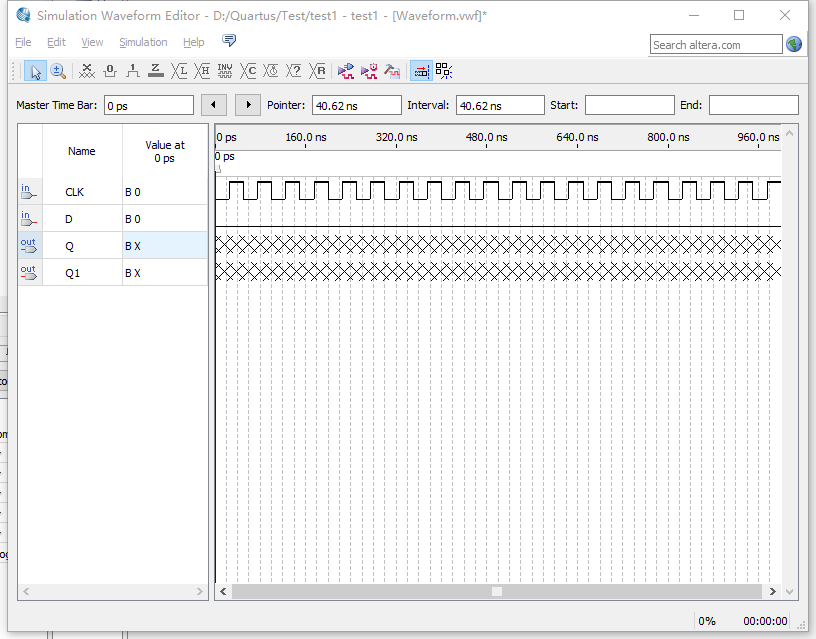The height and width of the screenshot is (639, 816).
Task: Force Unknown (X) on selected waveform
Action: click(87, 71)
